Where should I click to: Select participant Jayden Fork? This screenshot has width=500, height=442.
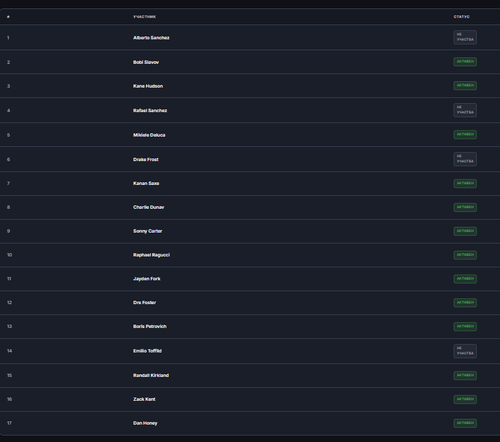tap(147, 279)
